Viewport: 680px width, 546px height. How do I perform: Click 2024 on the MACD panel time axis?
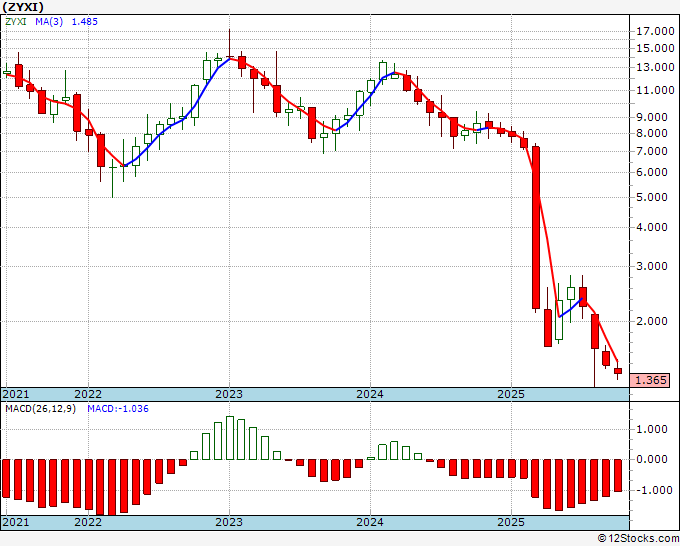[370, 522]
